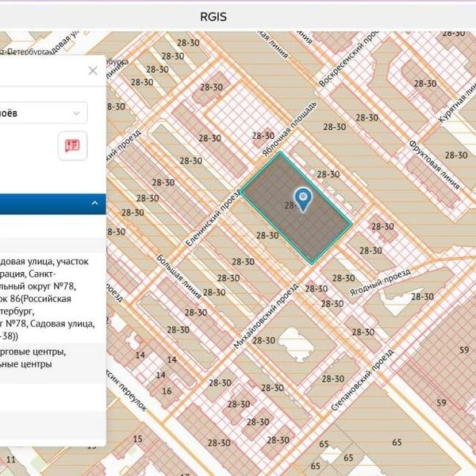Click the 'Яблочная площадь' map label
Image resolution: width=476 pixels, height=476 pixels.
click(x=290, y=129)
